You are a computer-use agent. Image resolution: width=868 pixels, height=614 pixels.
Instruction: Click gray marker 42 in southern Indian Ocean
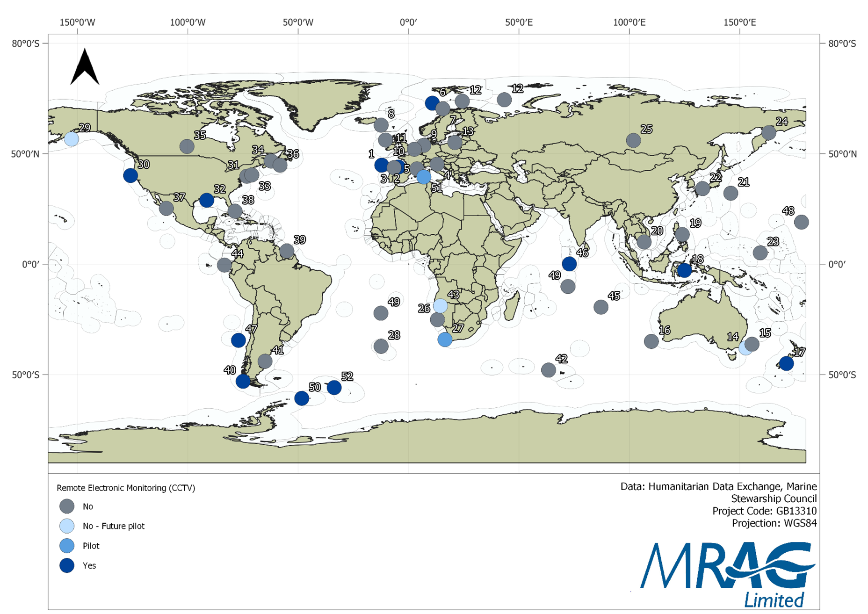tap(549, 370)
